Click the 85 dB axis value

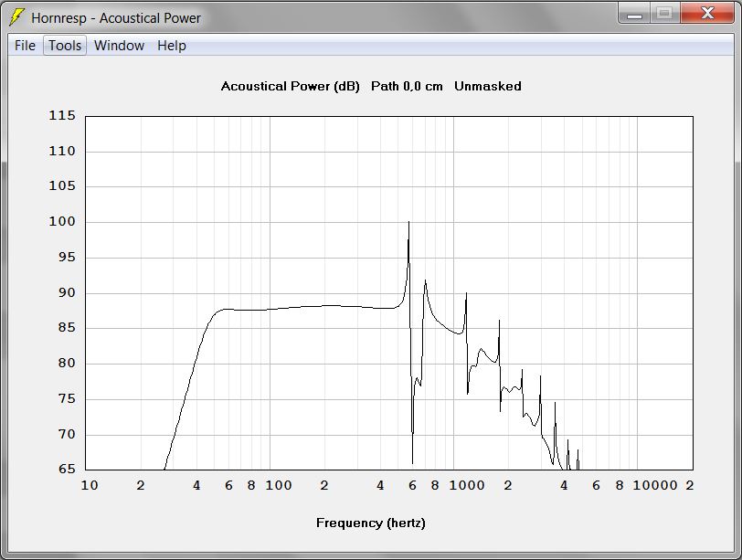point(67,327)
